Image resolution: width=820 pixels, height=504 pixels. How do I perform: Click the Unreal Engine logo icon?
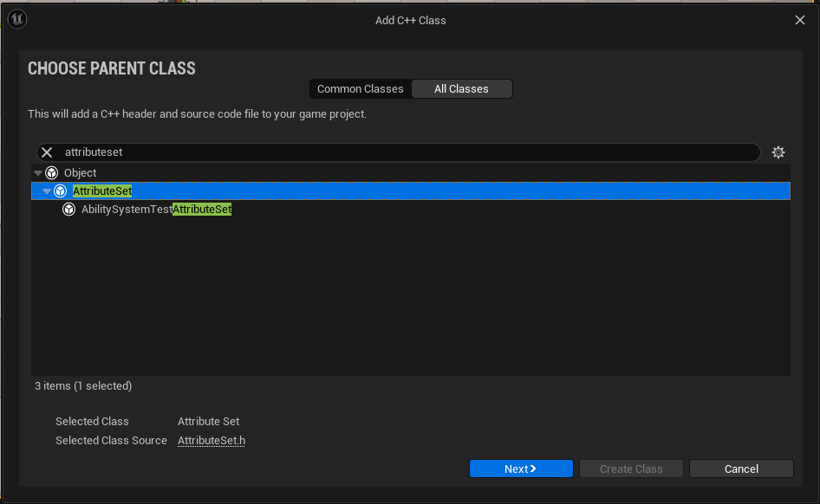(x=17, y=19)
